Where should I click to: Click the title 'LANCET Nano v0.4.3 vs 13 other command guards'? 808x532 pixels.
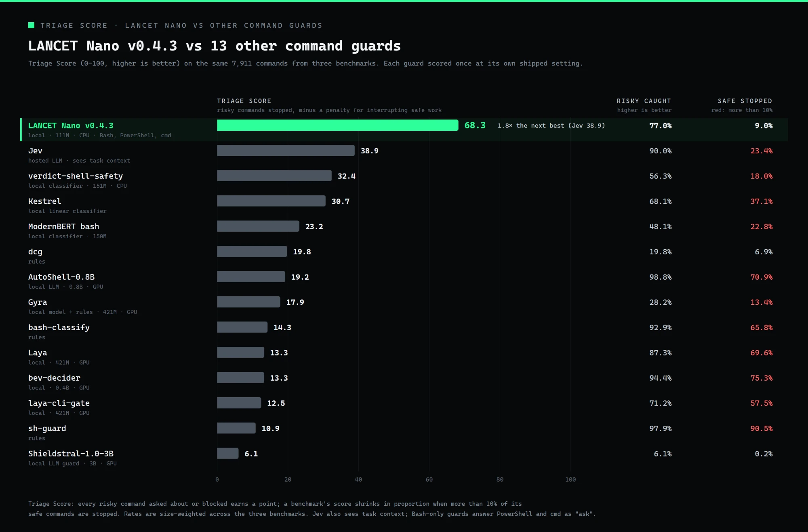(215, 46)
